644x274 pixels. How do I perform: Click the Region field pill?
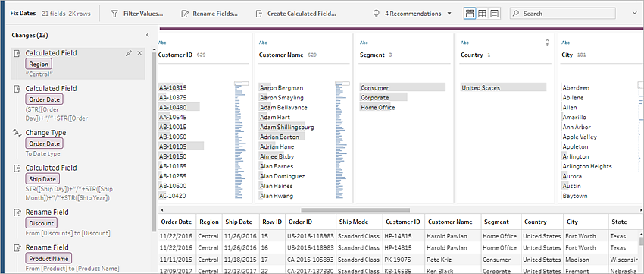39,65
